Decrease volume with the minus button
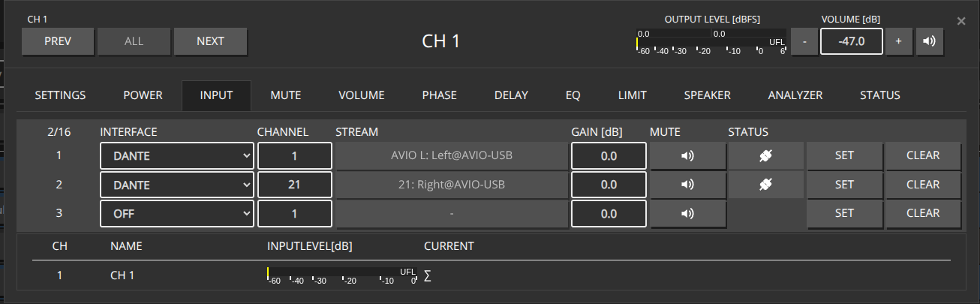The height and width of the screenshot is (304, 980). tap(804, 41)
